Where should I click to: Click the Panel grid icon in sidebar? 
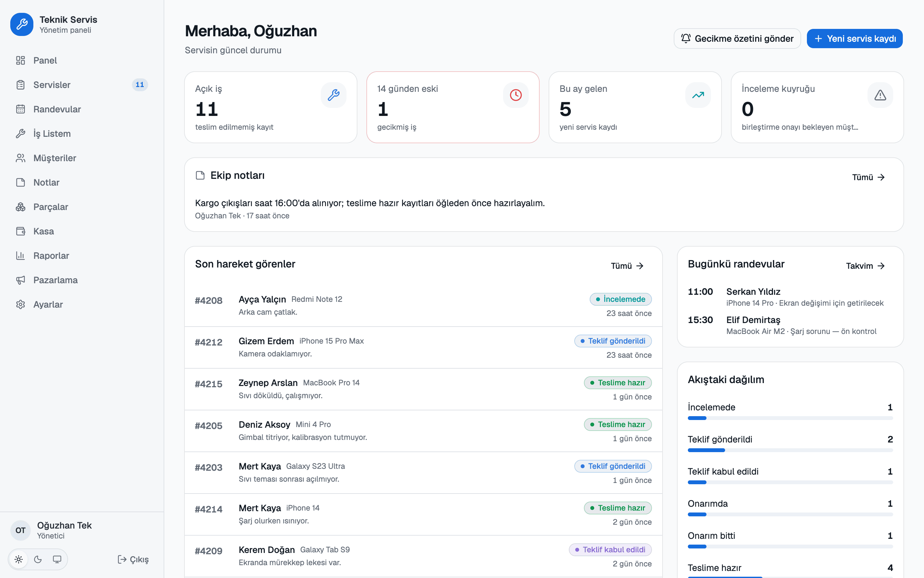[x=21, y=60]
